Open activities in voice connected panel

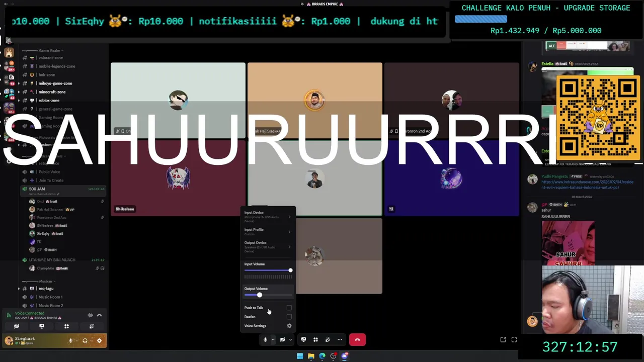pyautogui.click(x=66, y=326)
